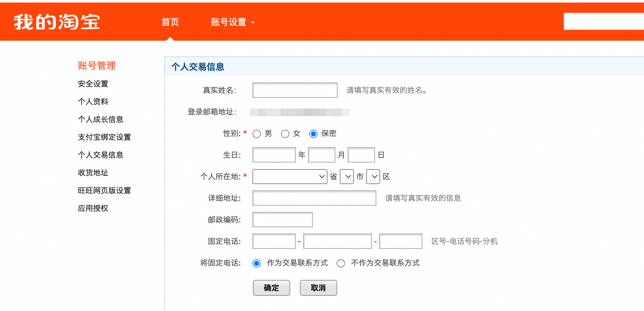The image size is (644, 311).
Task: Click the 固定电话 phone number field
Action: (337, 241)
